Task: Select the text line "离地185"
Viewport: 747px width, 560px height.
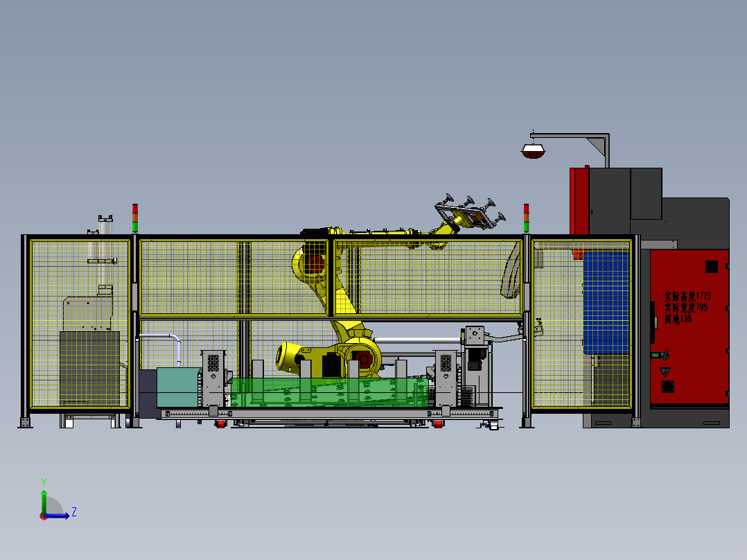Action: pos(678,320)
